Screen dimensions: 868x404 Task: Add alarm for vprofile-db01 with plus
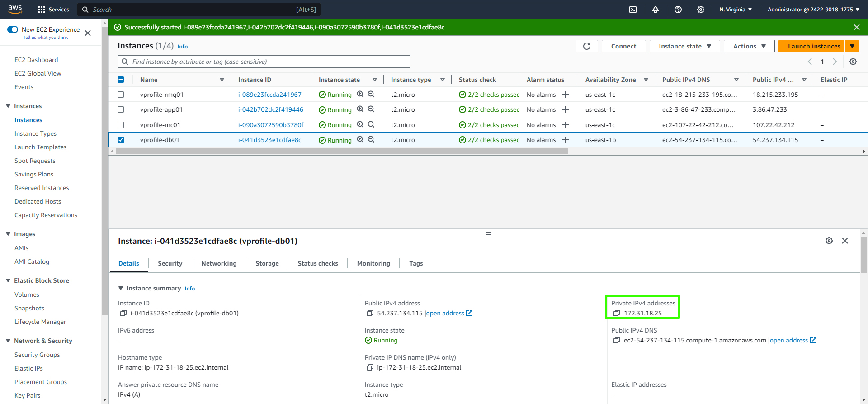(566, 140)
